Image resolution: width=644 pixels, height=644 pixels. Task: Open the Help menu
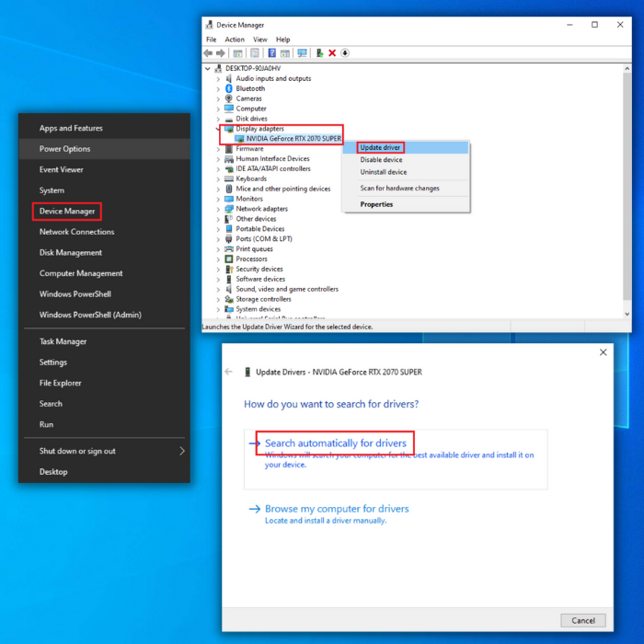tap(282, 40)
